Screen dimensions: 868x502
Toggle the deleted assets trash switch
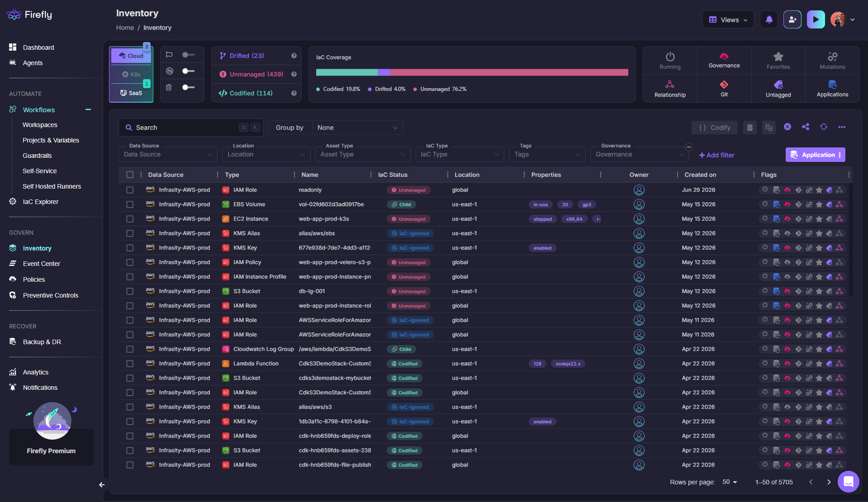(188, 87)
